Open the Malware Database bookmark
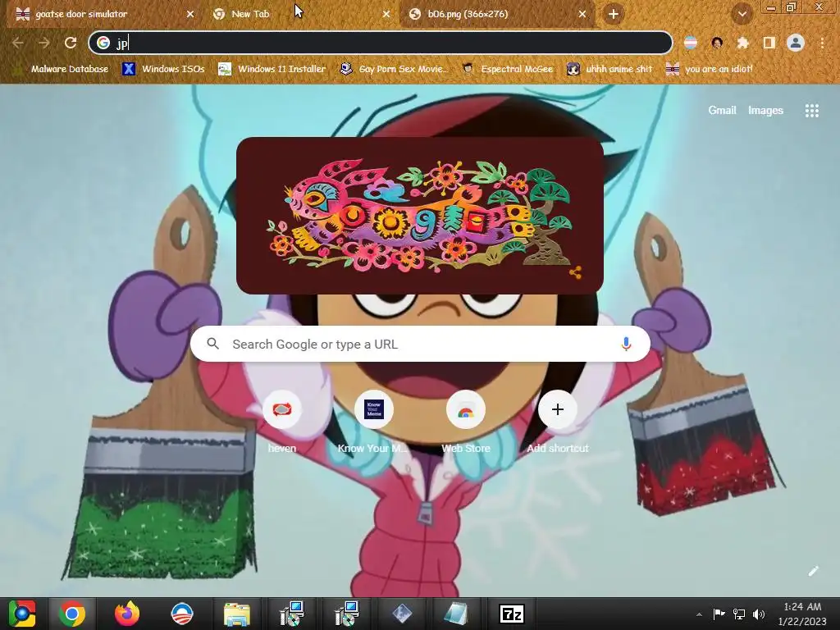The image size is (840, 630). pos(62,69)
